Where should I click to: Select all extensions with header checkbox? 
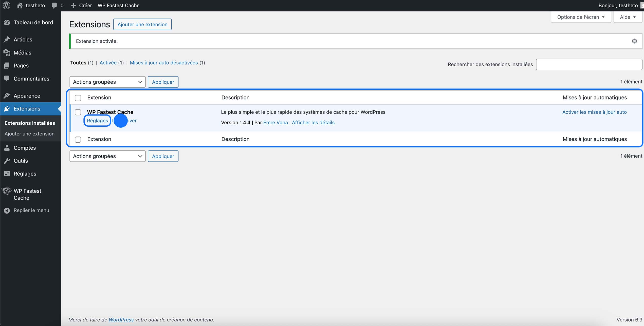click(x=78, y=98)
